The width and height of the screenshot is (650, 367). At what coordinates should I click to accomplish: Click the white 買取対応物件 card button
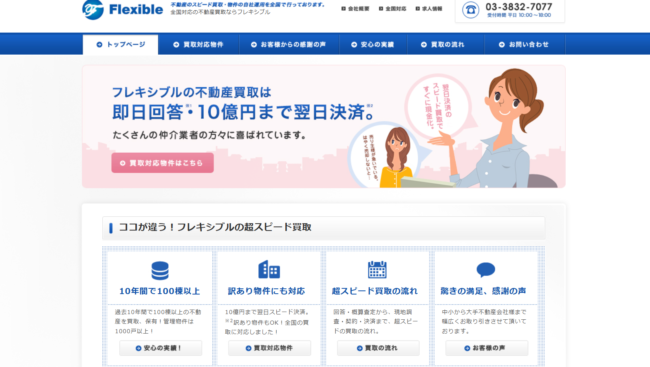[269, 348]
